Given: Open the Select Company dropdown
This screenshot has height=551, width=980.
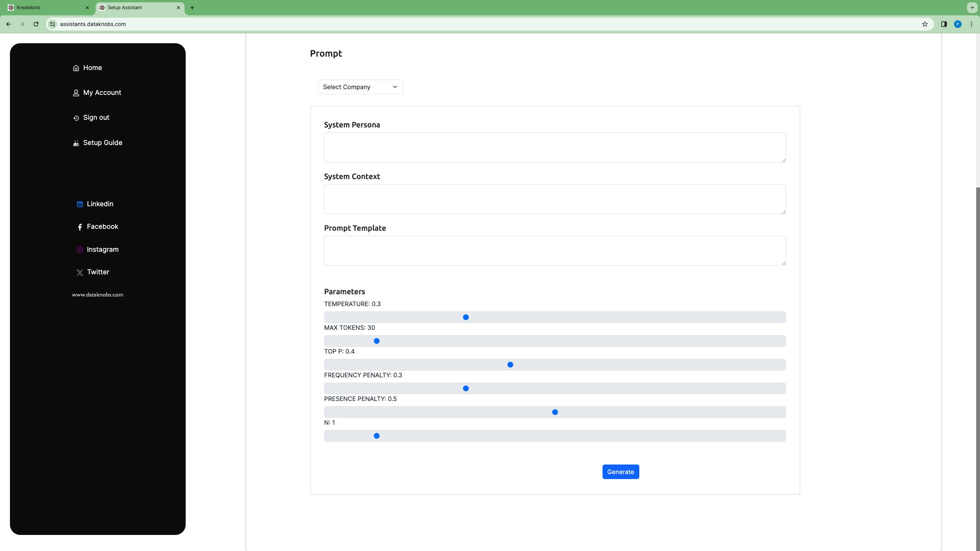Looking at the screenshot, I should pyautogui.click(x=360, y=86).
